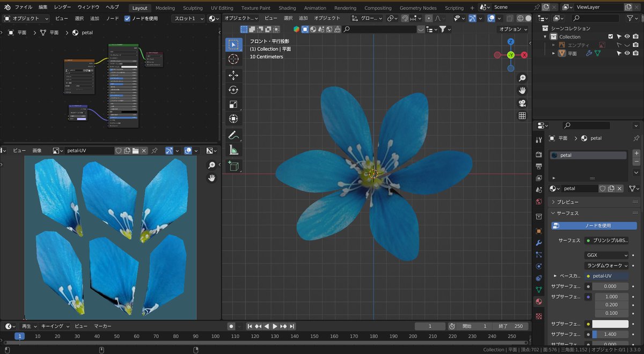Click the pan hand in the image editor
This screenshot has width=644, height=354.
coord(212,178)
